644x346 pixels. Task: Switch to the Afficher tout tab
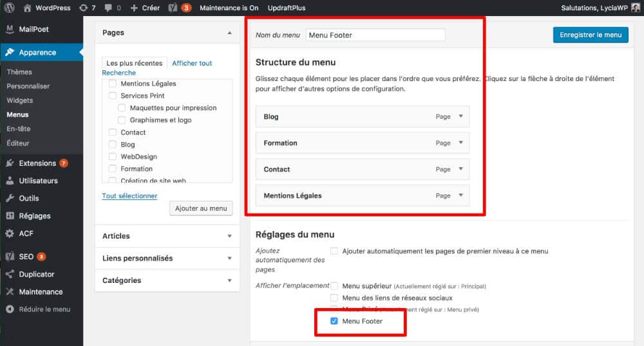192,63
